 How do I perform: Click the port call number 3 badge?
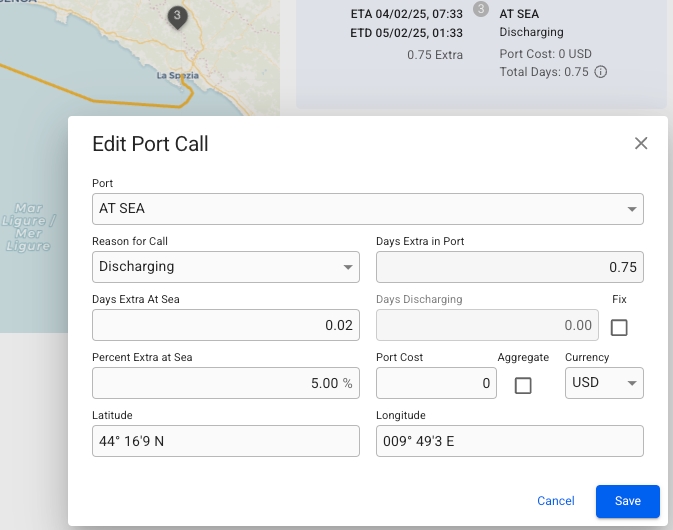(480, 9)
